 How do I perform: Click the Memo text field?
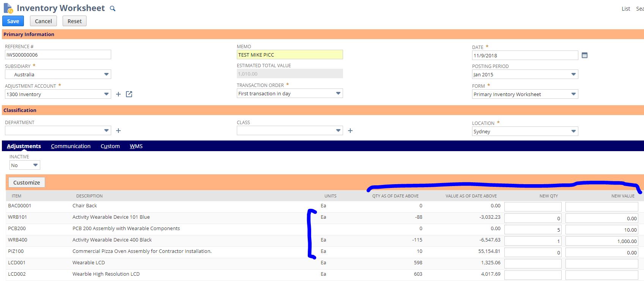[290, 55]
